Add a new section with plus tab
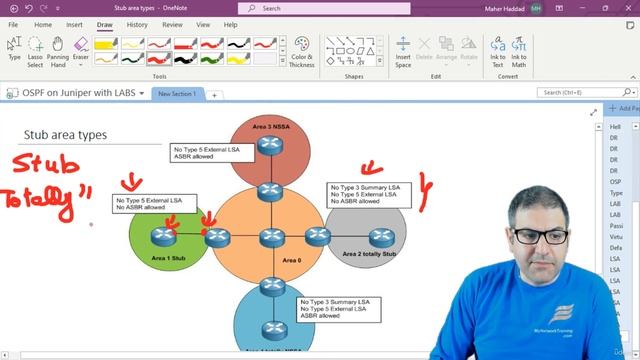 click(x=214, y=95)
